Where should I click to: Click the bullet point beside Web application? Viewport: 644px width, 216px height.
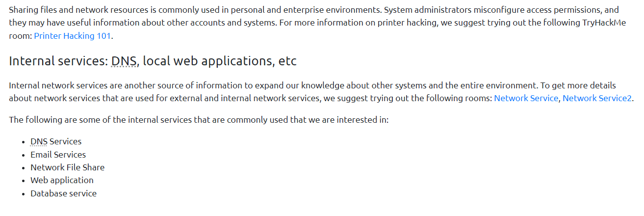click(x=24, y=181)
